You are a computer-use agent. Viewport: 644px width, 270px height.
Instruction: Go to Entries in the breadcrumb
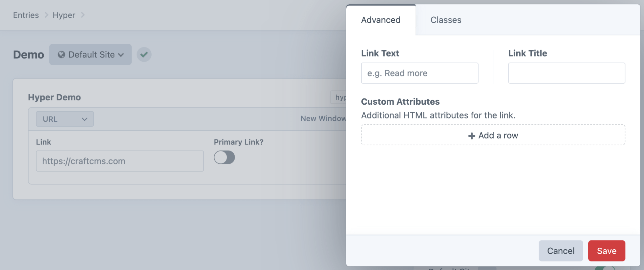(26, 15)
